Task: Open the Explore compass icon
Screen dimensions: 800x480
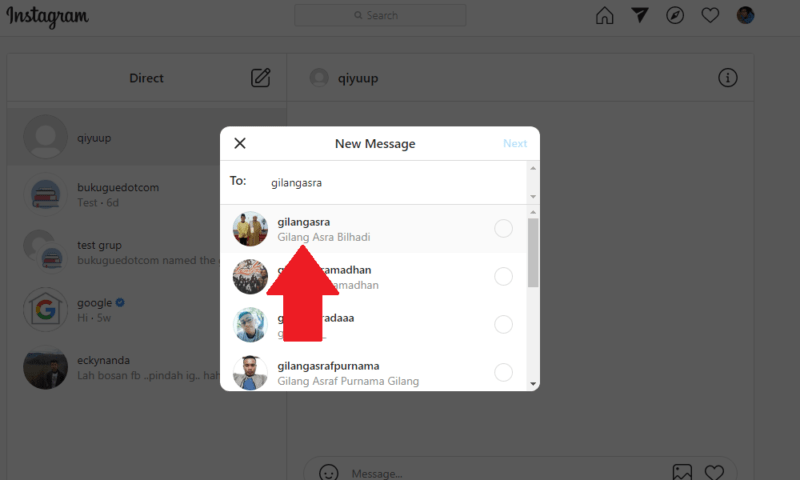Action: pos(675,15)
